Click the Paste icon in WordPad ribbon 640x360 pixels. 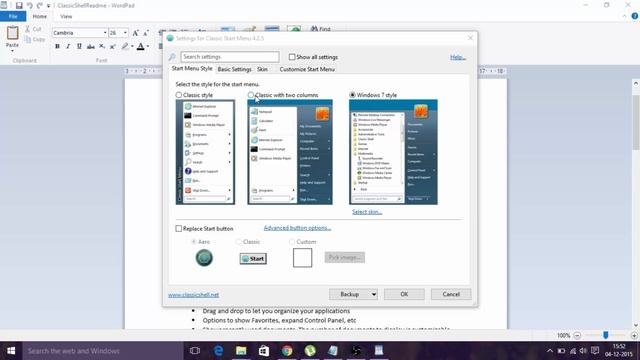point(12,33)
